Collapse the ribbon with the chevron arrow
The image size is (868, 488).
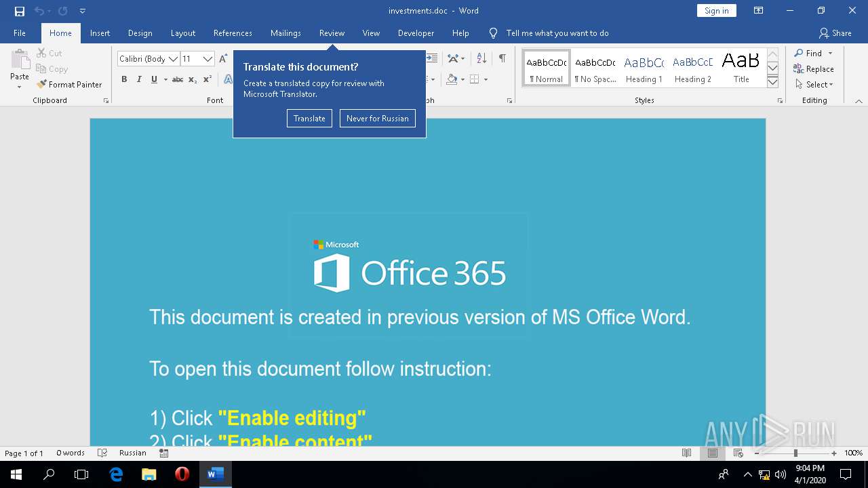(x=859, y=101)
